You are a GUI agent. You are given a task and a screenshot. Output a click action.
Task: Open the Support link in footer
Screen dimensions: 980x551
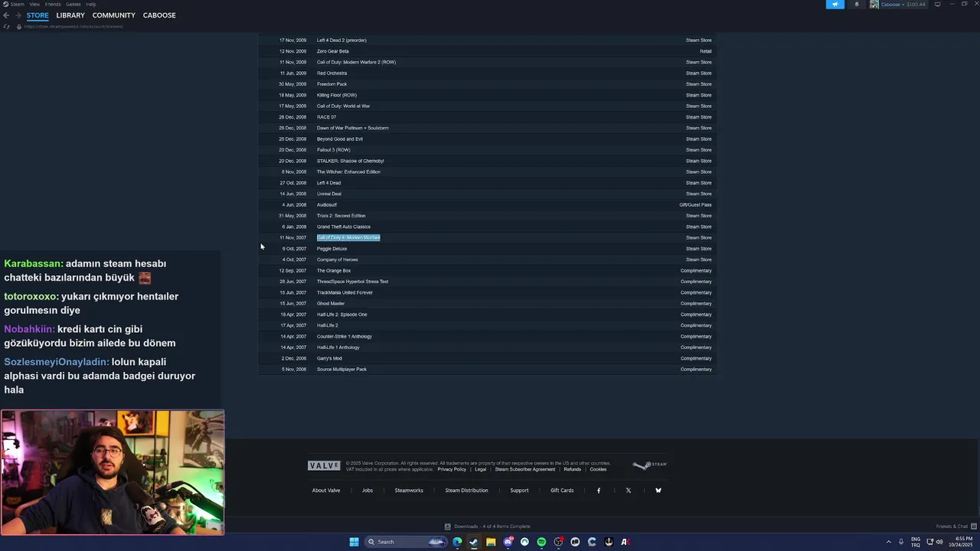tap(519, 491)
